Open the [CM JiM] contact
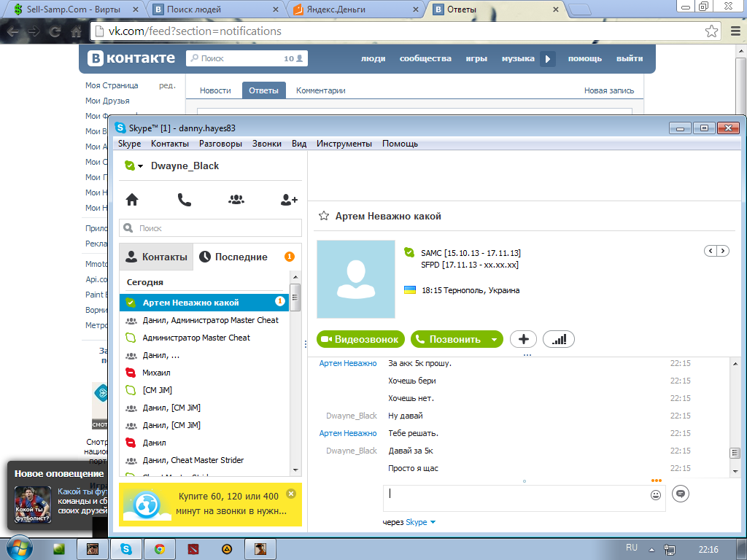The height and width of the screenshot is (560, 747). [204, 391]
